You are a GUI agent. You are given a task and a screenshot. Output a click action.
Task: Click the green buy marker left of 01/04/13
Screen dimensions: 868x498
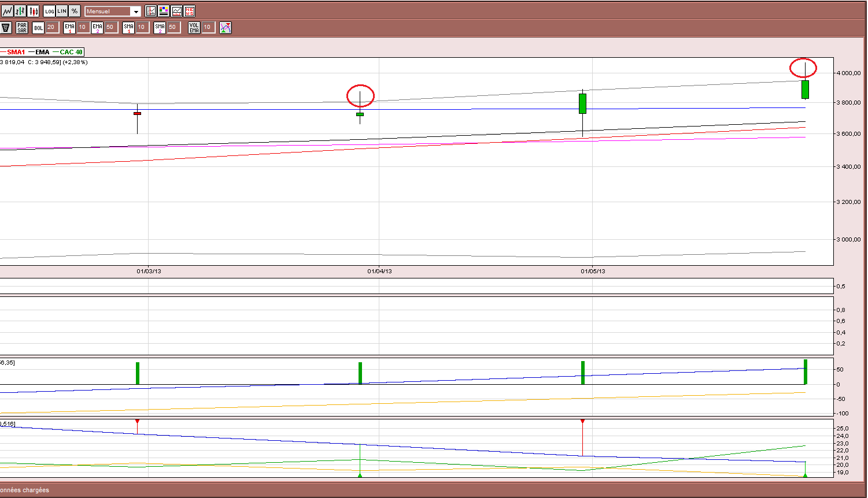click(x=360, y=475)
